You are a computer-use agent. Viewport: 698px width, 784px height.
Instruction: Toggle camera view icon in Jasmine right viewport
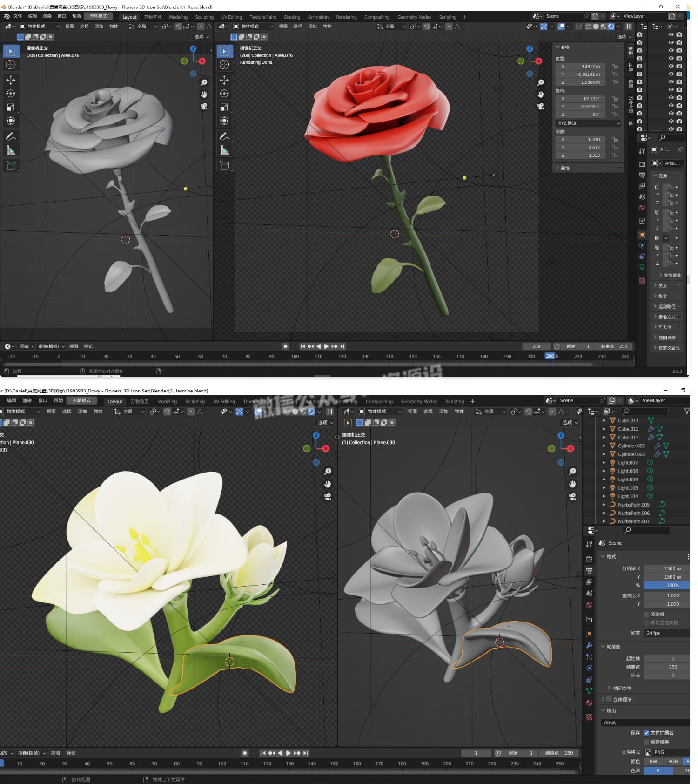pyautogui.click(x=572, y=497)
